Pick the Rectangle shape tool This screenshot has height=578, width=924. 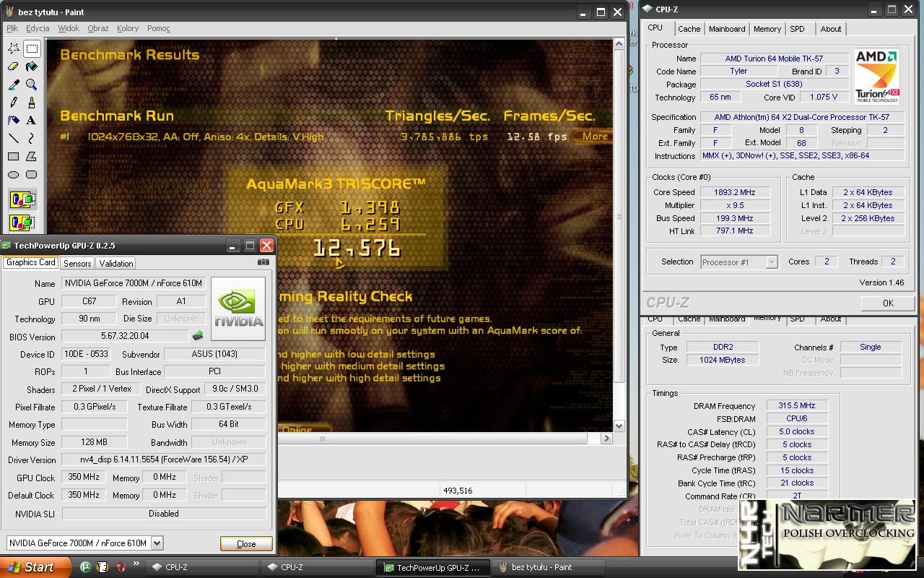tap(14, 156)
